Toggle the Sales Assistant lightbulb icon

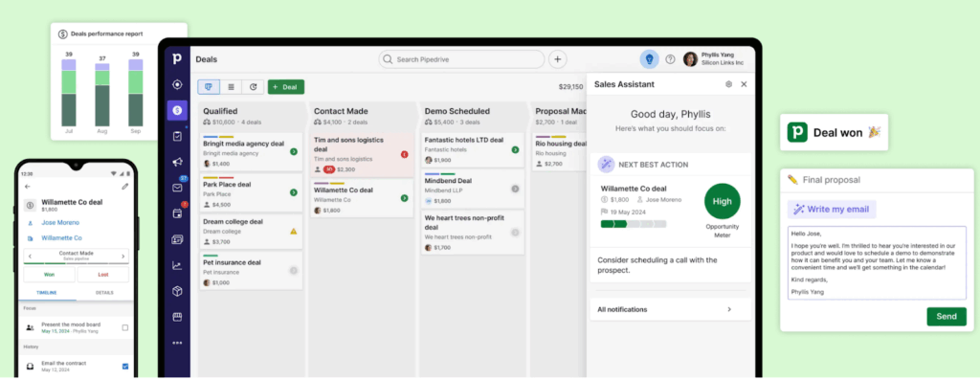tap(649, 59)
